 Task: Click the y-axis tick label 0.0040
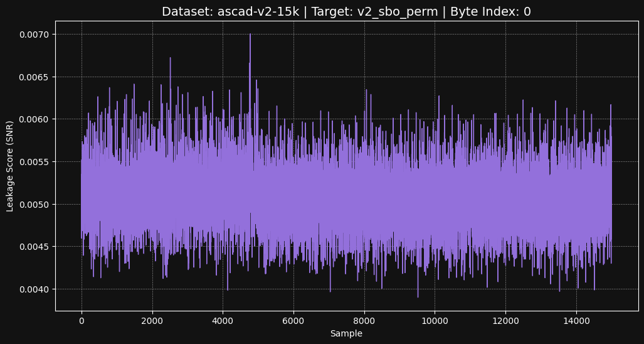click(x=34, y=289)
